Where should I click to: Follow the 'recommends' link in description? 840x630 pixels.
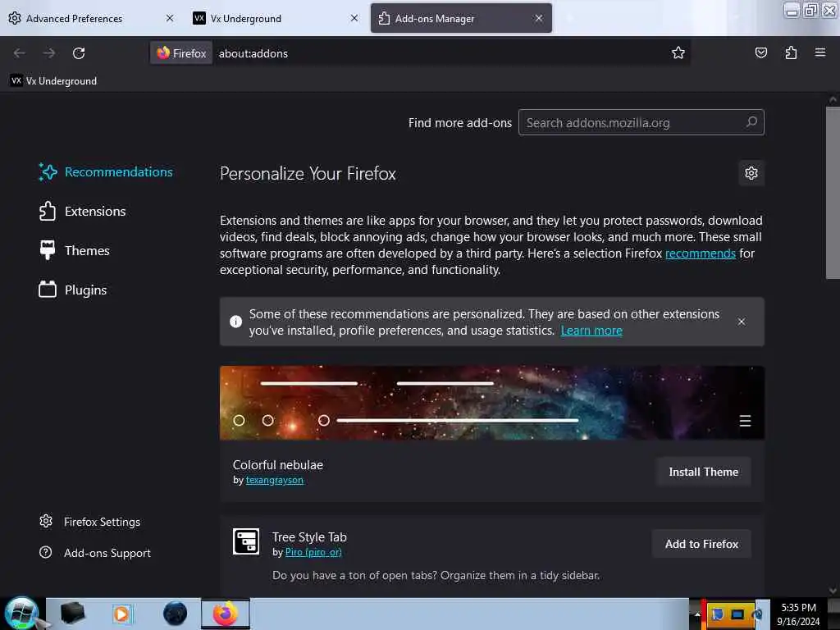click(701, 253)
